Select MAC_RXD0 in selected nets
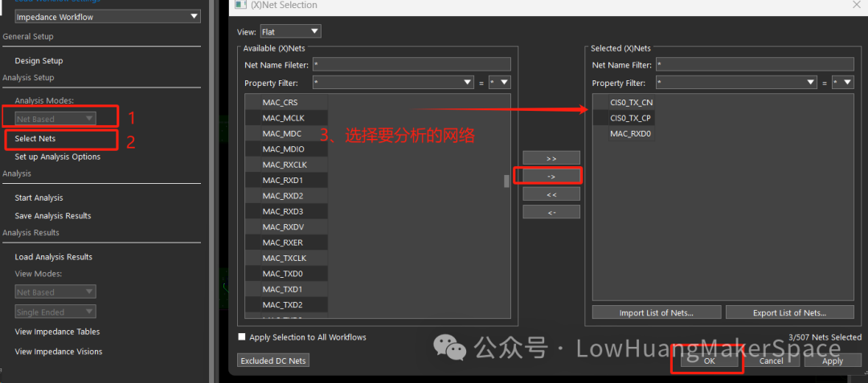 632,133
